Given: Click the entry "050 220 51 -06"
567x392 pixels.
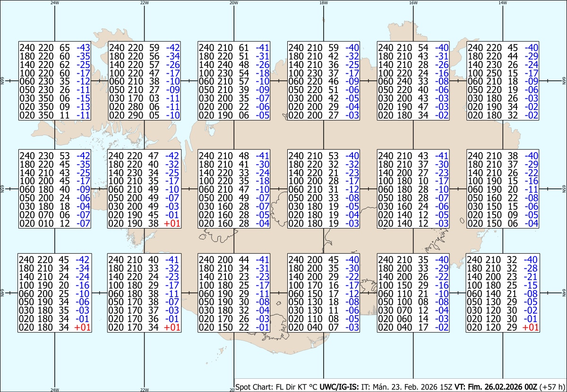Looking at the screenshot, I should pos(324,90).
